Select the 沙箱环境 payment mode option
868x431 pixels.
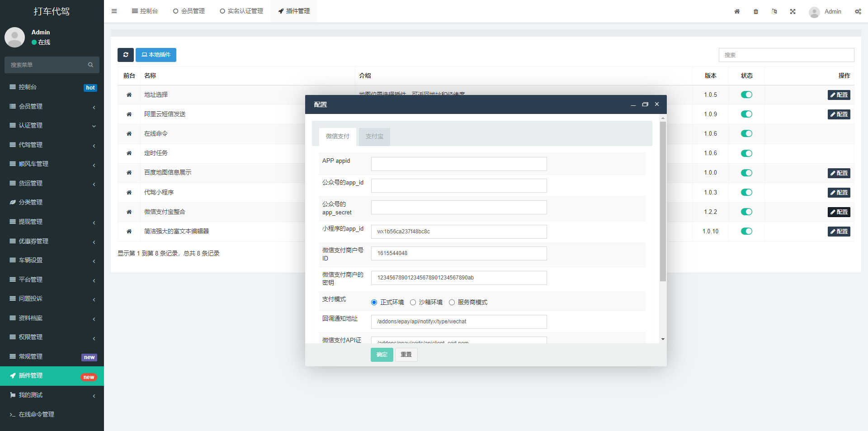coord(413,302)
